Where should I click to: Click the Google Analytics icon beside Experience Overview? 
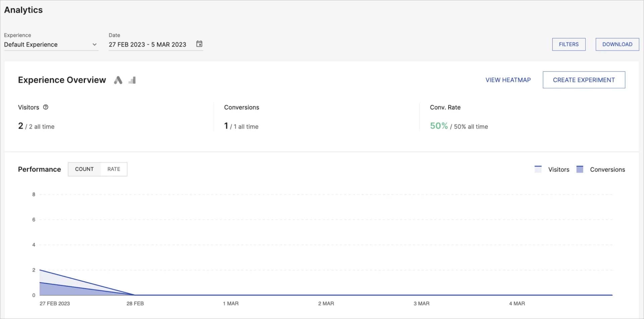131,80
